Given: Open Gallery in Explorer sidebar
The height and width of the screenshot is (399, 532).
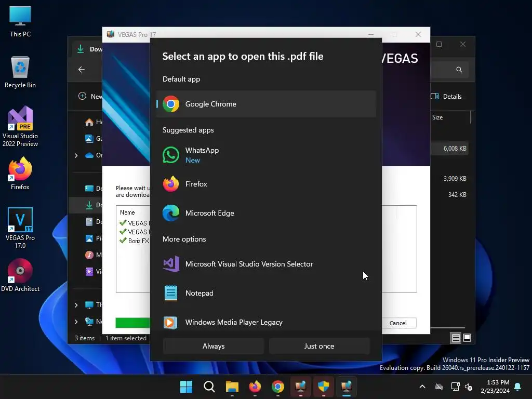Looking at the screenshot, I should (93, 138).
